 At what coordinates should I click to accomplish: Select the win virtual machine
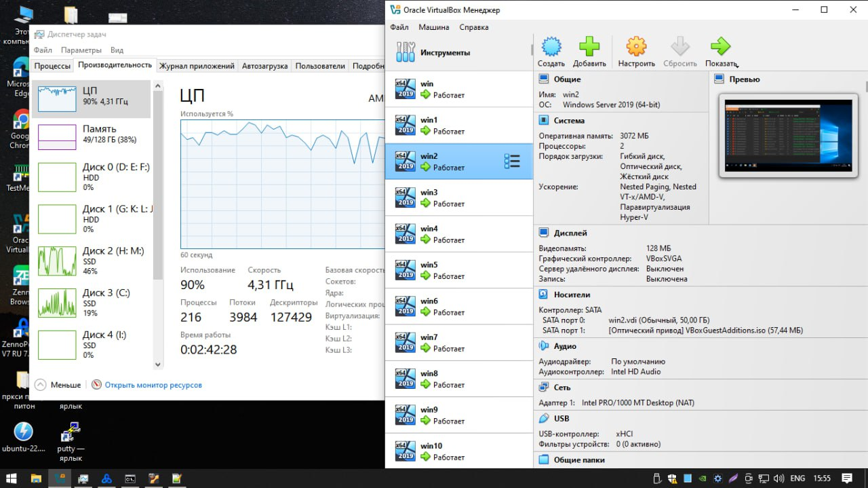coord(459,89)
